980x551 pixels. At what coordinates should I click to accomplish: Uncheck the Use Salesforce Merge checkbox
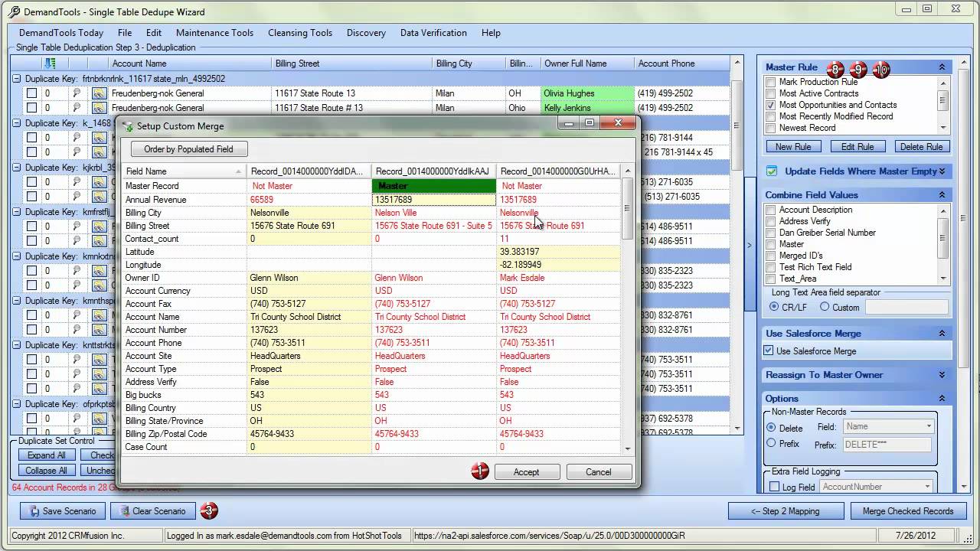coord(769,351)
